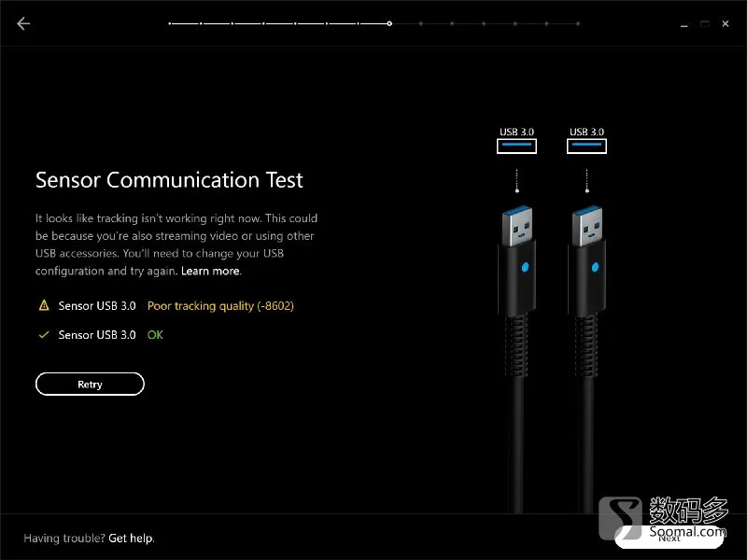Click the blue LED on left cable

coord(525,267)
